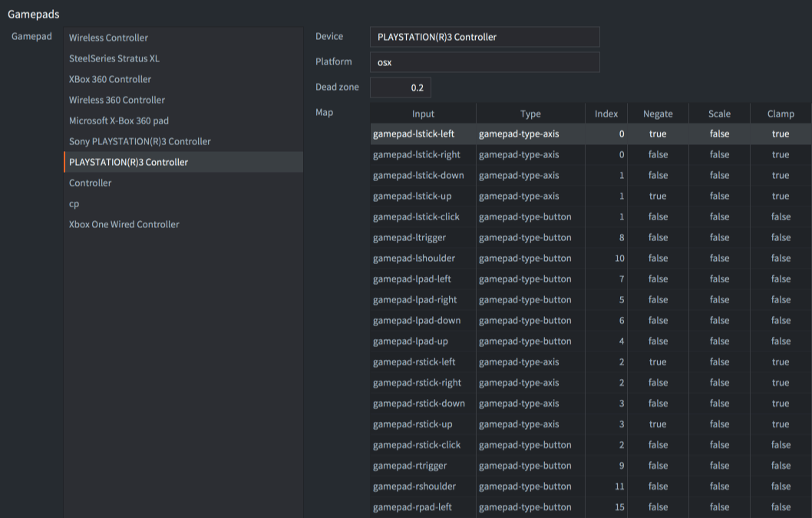This screenshot has height=518, width=812.
Task: Edit the Device name field
Action: pyautogui.click(x=484, y=36)
